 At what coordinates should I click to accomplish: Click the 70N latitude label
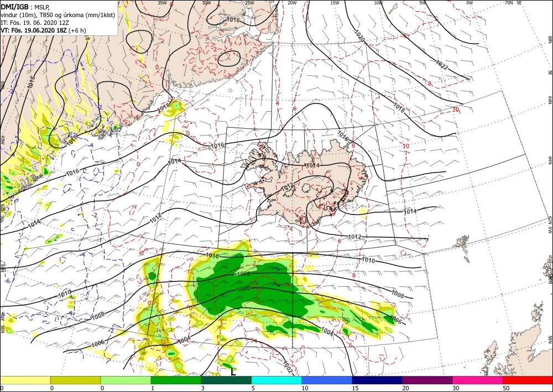pyautogui.click(x=509, y=3)
